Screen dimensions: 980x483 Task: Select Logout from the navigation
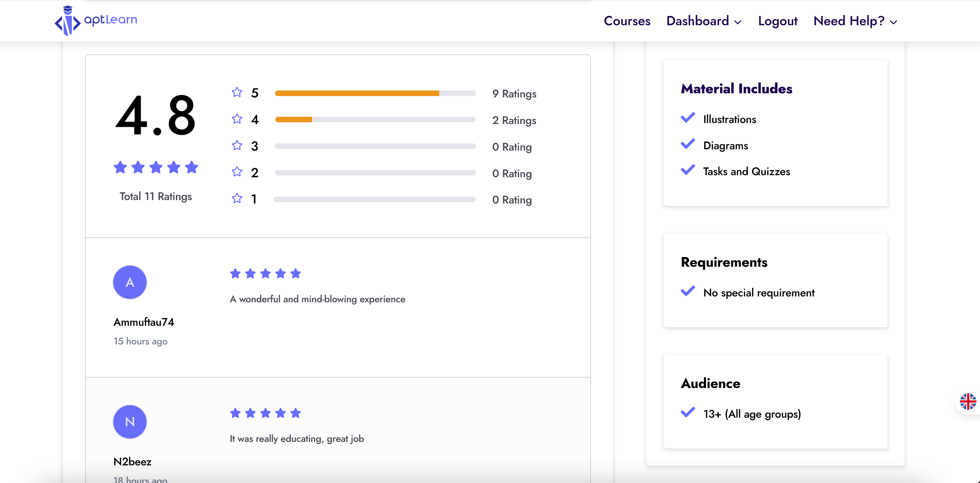coord(778,21)
